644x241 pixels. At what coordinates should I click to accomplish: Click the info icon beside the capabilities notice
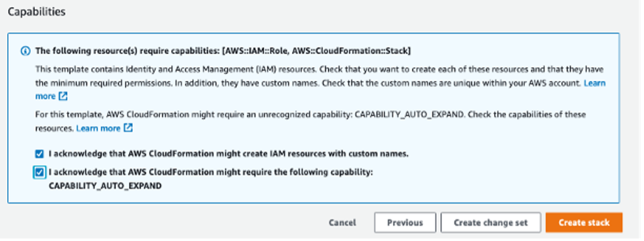pyautogui.click(x=26, y=51)
